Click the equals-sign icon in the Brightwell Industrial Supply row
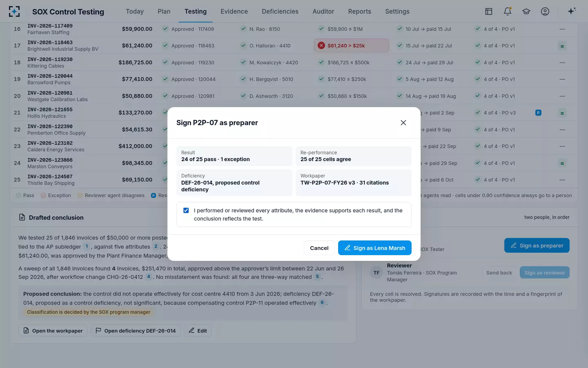Viewport: 588px width, 368px height. pos(562,46)
